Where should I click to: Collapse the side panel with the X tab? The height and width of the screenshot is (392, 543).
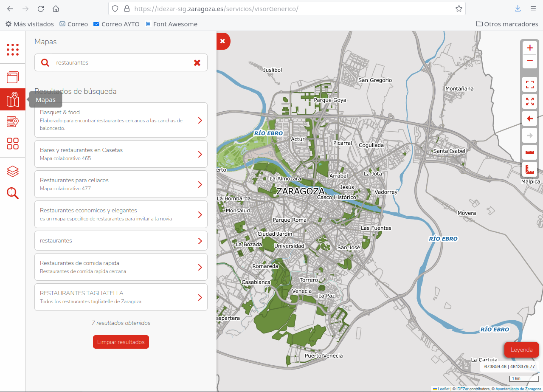point(222,41)
